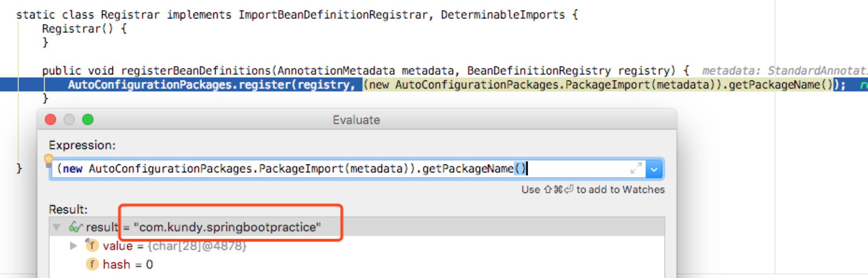The width and height of the screenshot is (868, 278).
Task: Click the watch glasses icon beside result
Action: point(75,227)
